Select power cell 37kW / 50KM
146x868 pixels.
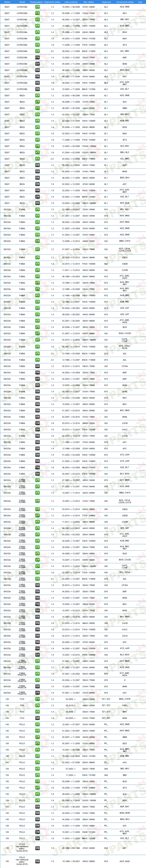[x=88, y=210]
